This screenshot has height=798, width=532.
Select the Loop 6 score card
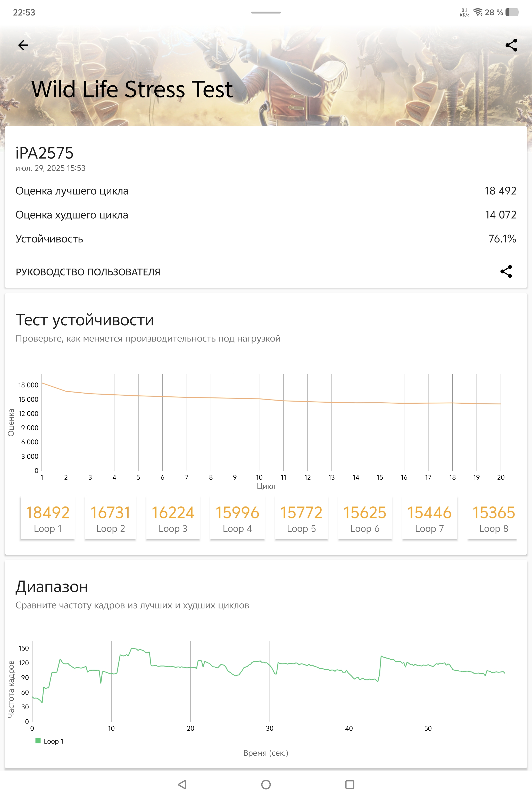click(365, 518)
